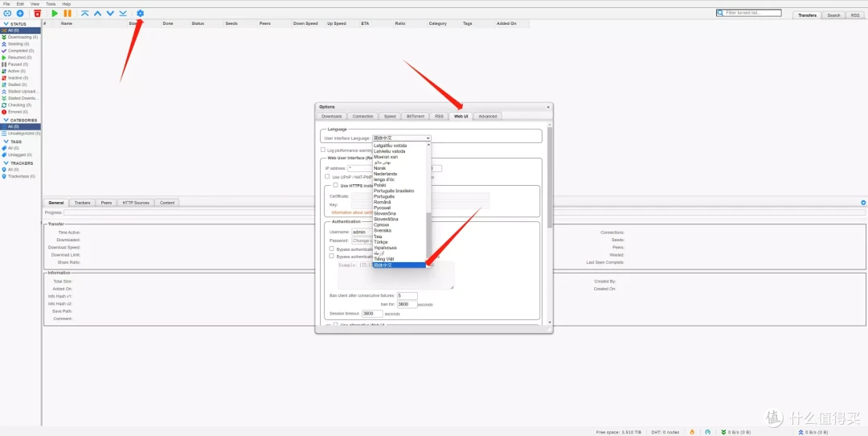The width and height of the screenshot is (868, 436).
Task: Open the Search tab at top right
Action: click(833, 15)
